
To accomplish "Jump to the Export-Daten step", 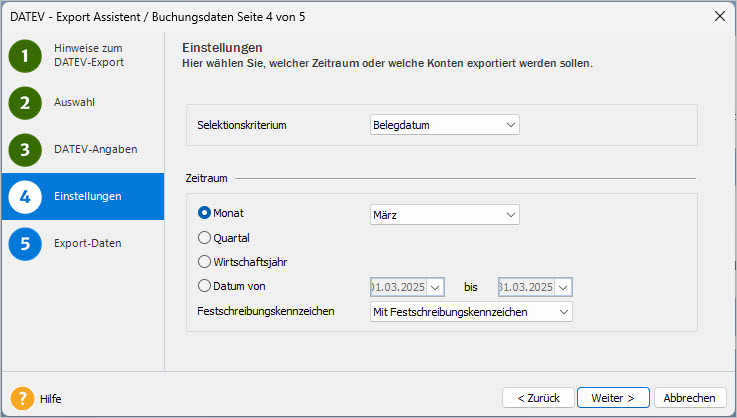I will click(x=87, y=243).
